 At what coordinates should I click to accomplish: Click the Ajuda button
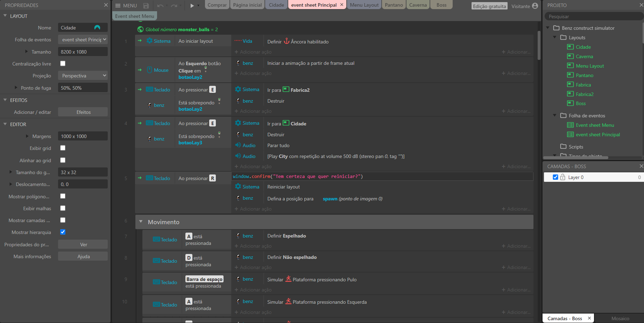click(83, 256)
